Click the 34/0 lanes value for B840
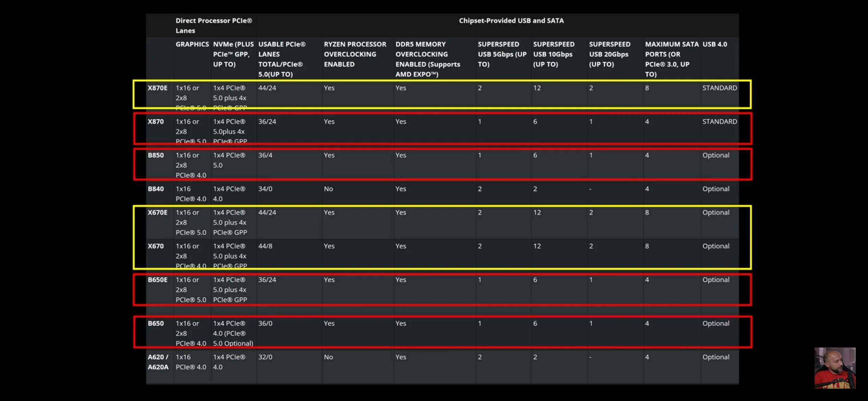Viewport: 868px width, 401px height. (x=265, y=189)
